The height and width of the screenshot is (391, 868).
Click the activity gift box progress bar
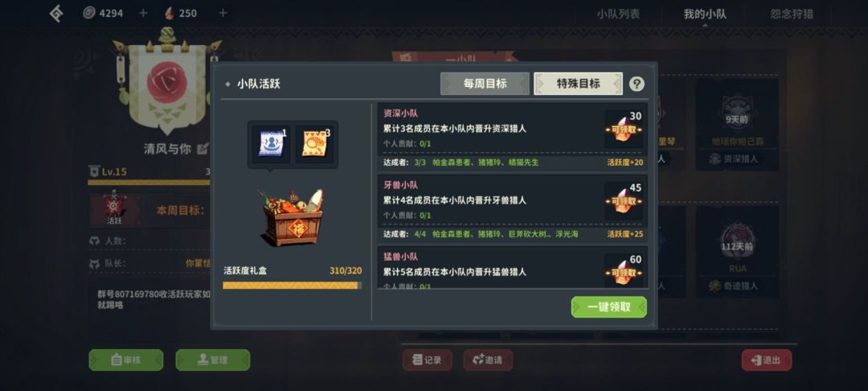[293, 286]
